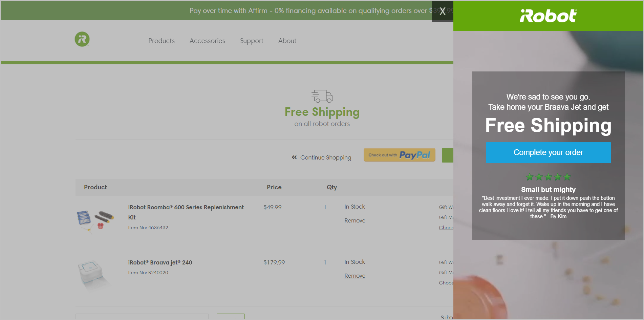Click the Complete your order button
This screenshot has height=320, width=644.
pyautogui.click(x=548, y=152)
